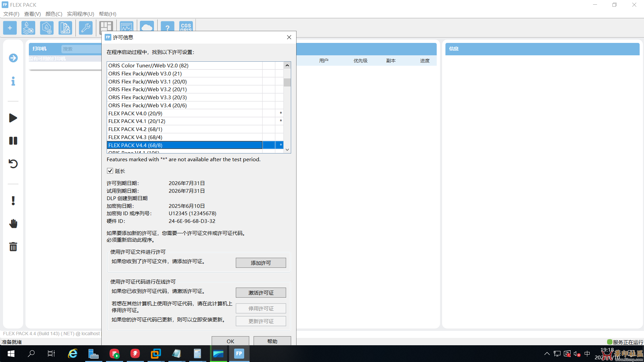
Task: Click the play icon in sidebar
Action: (x=13, y=118)
